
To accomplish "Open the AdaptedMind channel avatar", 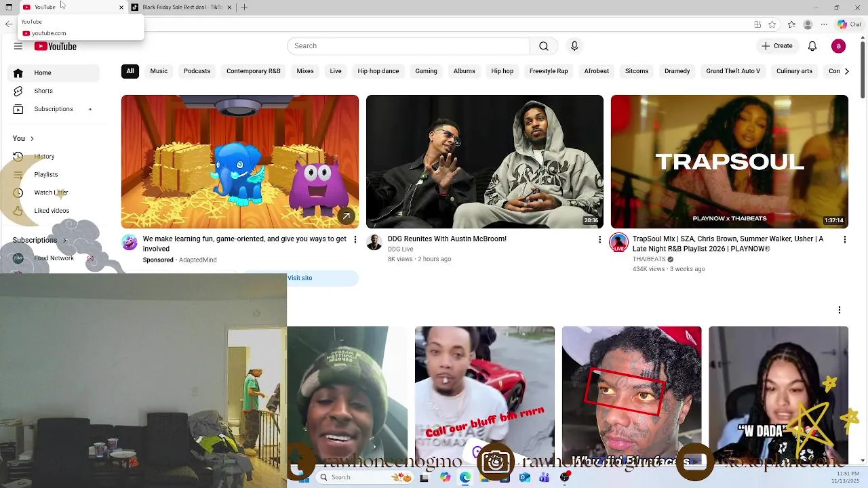I will 130,243.
